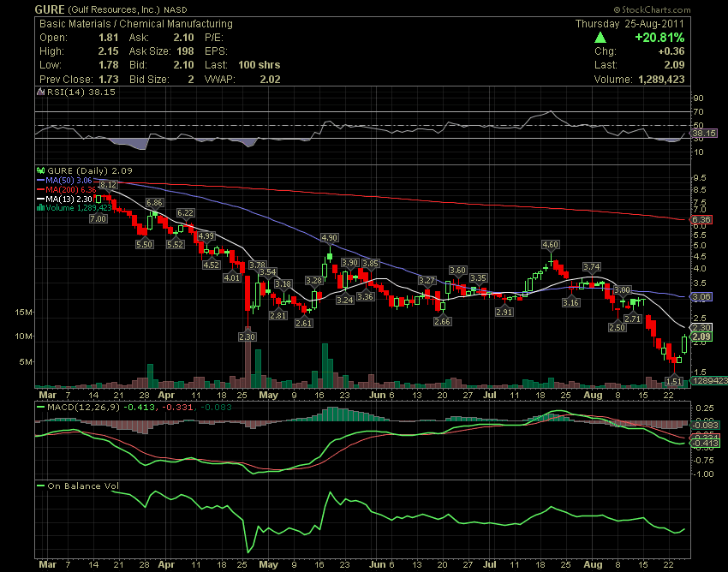This screenshot has width=728, height=572.
Task: Click the 1289423 volume axis tag
Action: click(710, 381)
